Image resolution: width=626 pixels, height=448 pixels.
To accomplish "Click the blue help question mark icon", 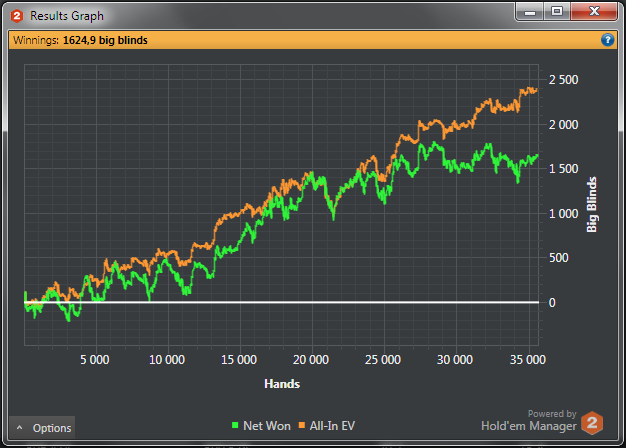I will (x=607, y=40).
